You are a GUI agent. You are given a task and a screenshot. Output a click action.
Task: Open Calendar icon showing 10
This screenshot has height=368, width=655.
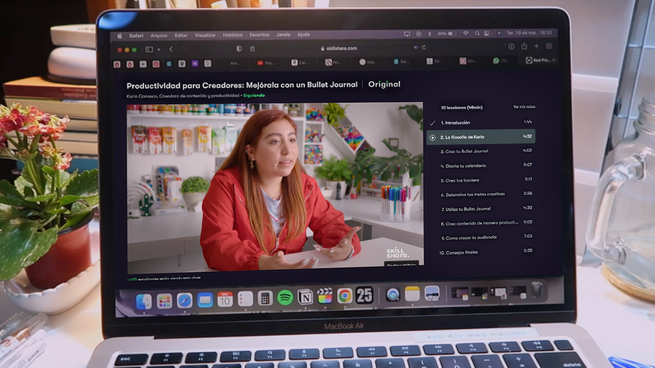pos(225,299)
